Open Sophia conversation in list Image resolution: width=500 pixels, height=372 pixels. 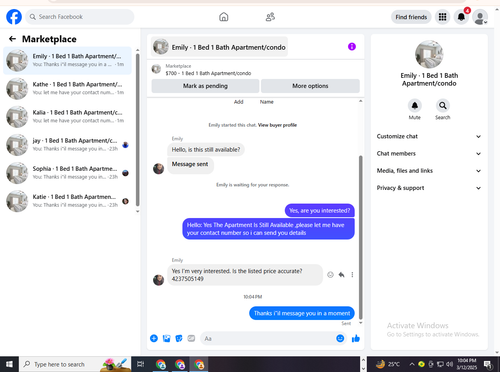pos(67,173)
